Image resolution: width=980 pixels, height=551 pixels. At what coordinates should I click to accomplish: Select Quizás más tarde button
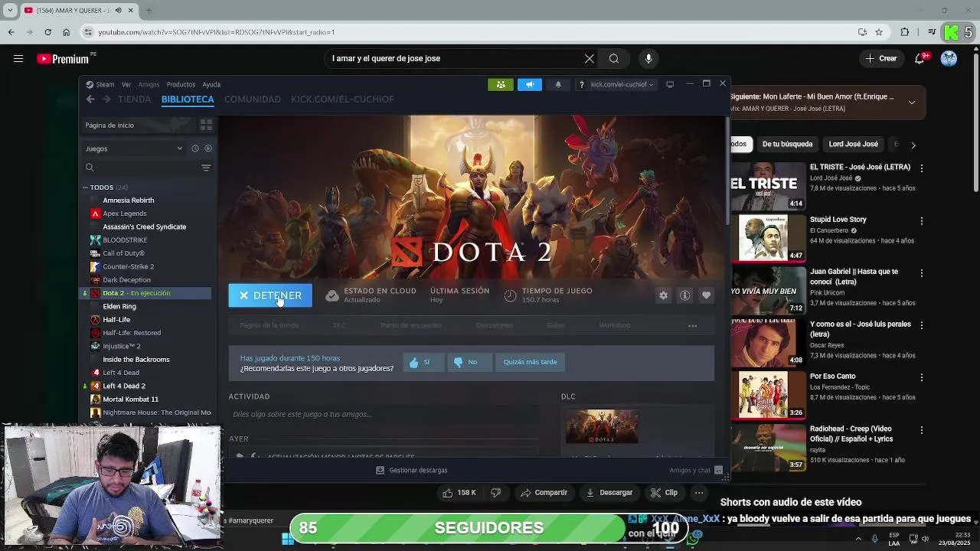click(x=530, y=362)
